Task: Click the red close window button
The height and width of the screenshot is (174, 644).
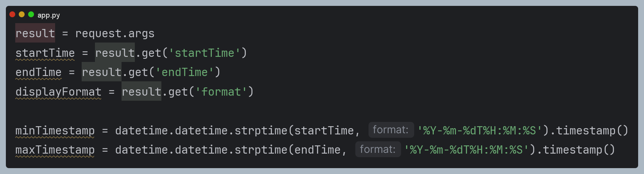Action: (x=12, y=14)
